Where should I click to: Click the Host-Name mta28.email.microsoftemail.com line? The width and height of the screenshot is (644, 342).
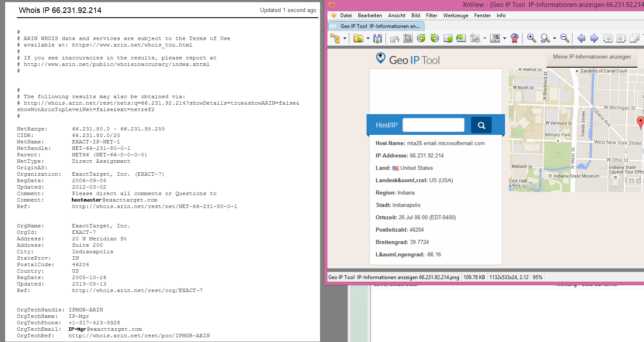(x=430, y=143)
